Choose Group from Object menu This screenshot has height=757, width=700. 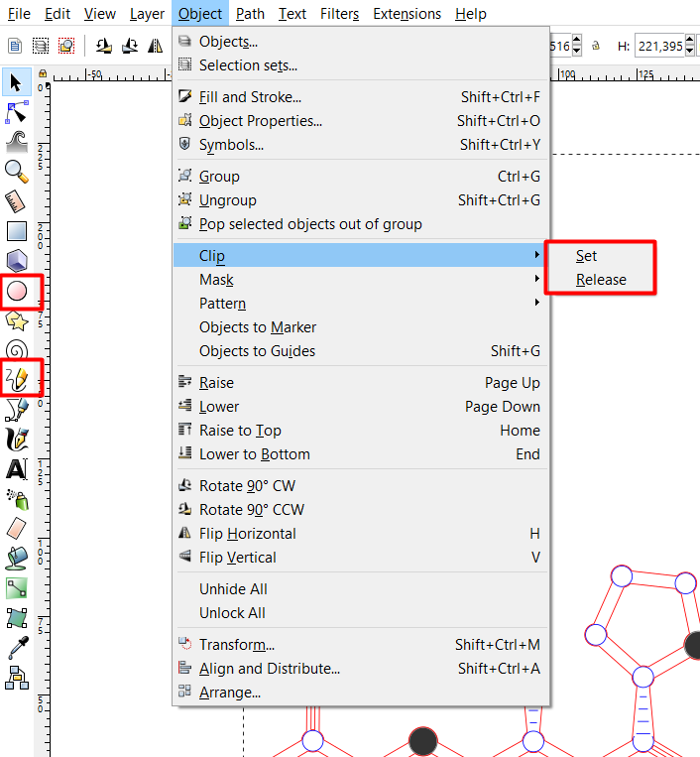361,177
